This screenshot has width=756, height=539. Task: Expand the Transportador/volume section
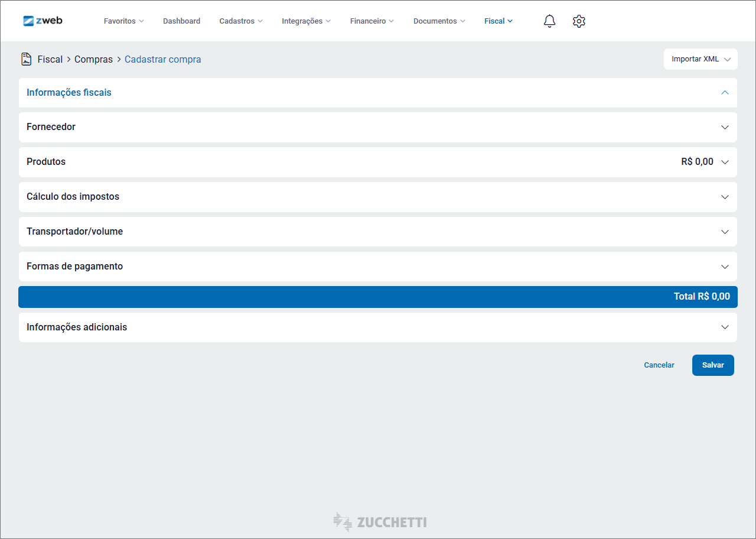725,232
